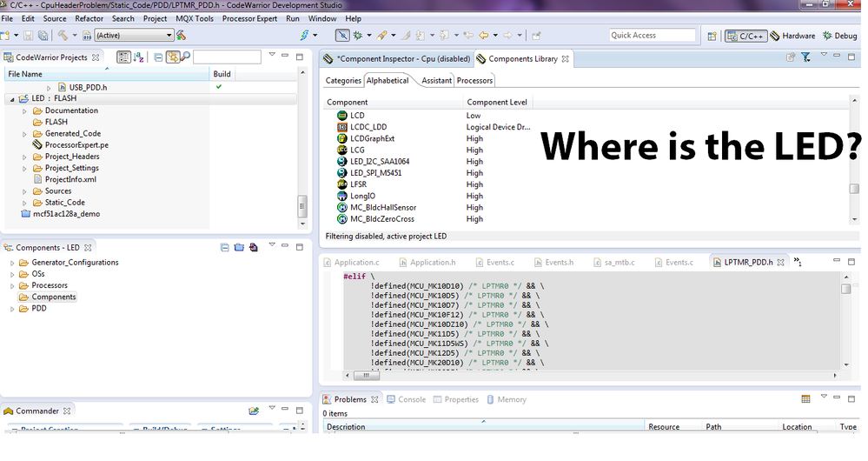868x461 pixels.
Task: Switch to the Hardware perspective
Action: 792,36
